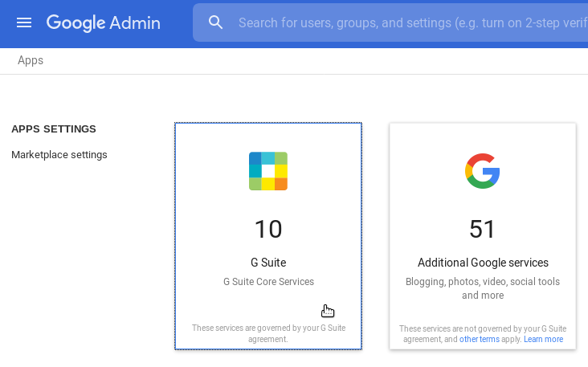Click the Google G logo icon
Image resolution: width=588 pixels, height=367 pixels.
(482, 171)
